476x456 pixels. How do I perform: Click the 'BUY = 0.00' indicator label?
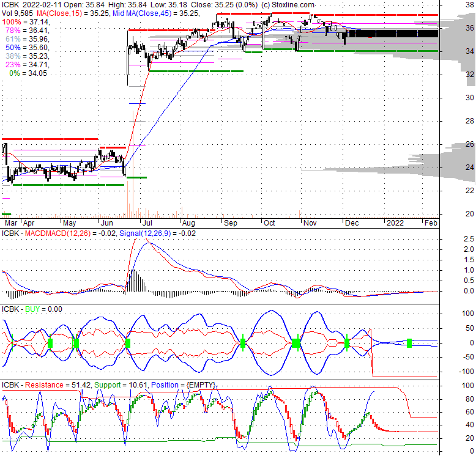tap(43, 309)
